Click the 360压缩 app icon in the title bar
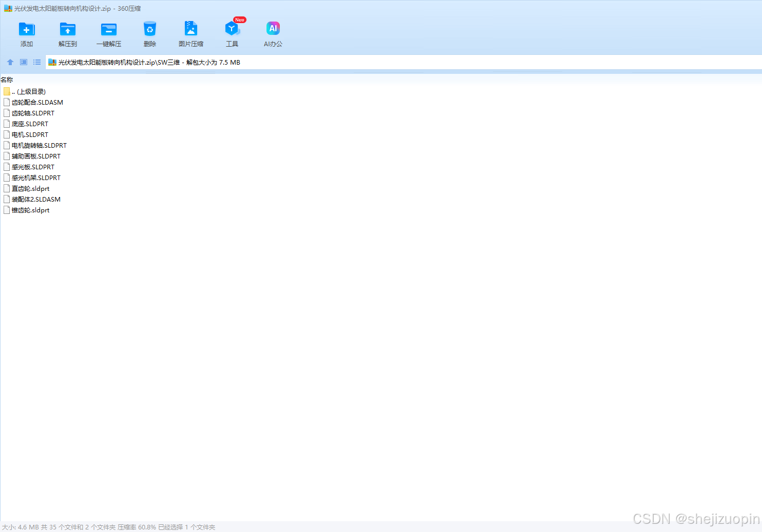Screen dimensions: 762x532 coord(8,9)
